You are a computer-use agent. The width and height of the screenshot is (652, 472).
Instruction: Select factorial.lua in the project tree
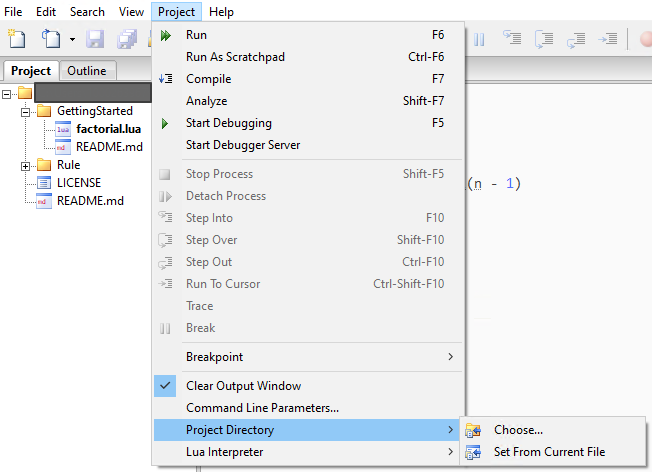[109, 129]
